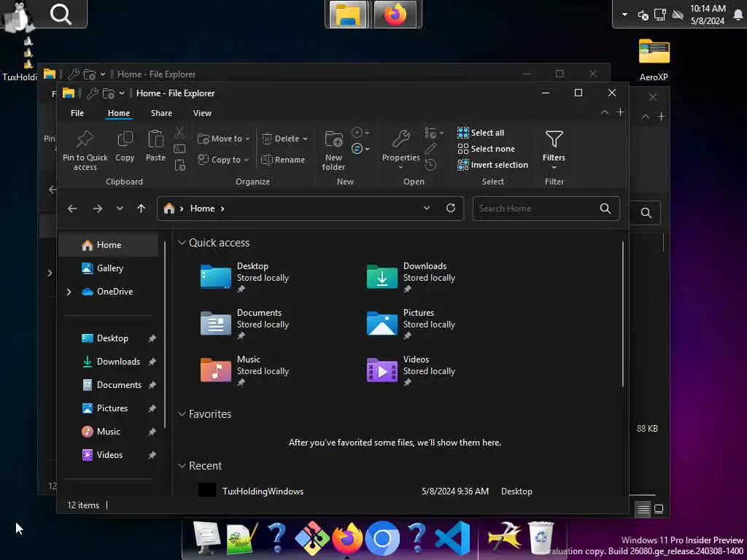747x560 pixels.
Task: Minimize the ribbon with the chevron
Action: click(605, 112)
